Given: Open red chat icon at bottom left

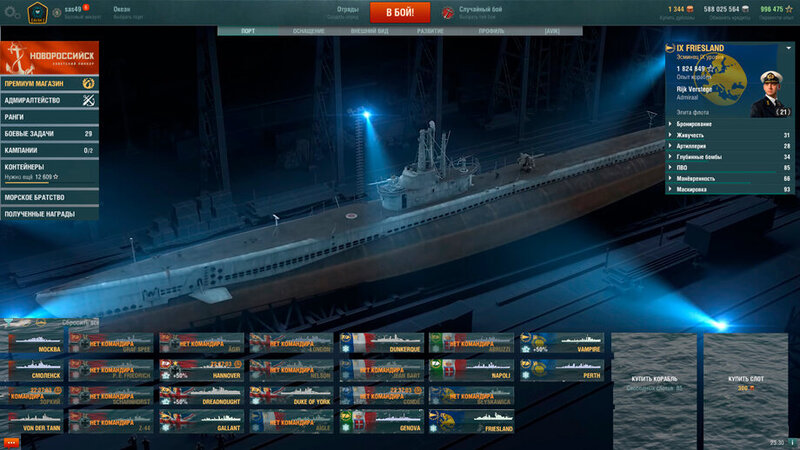Looking at the screenshot, I should (x=11, y=443).
